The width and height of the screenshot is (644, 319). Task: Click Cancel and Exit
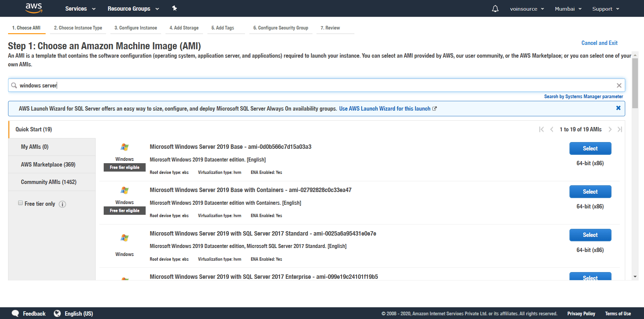pyautogui.click(x=599, y=43)
